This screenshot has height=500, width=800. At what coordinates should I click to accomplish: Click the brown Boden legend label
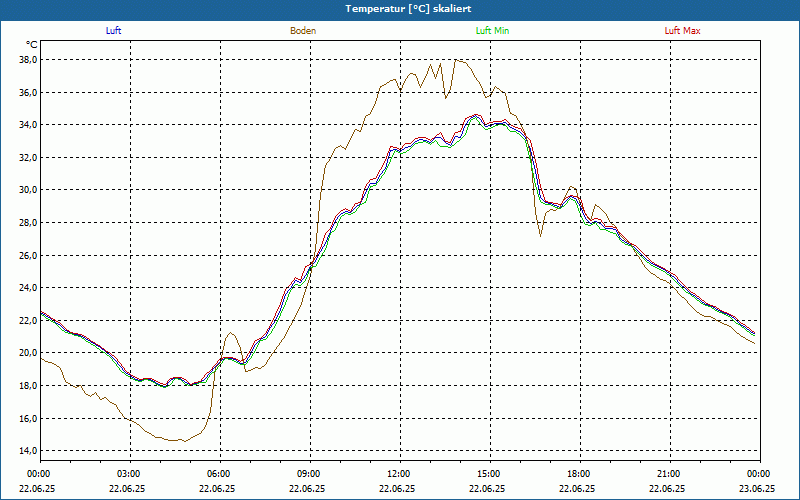(x=303, y=31)
